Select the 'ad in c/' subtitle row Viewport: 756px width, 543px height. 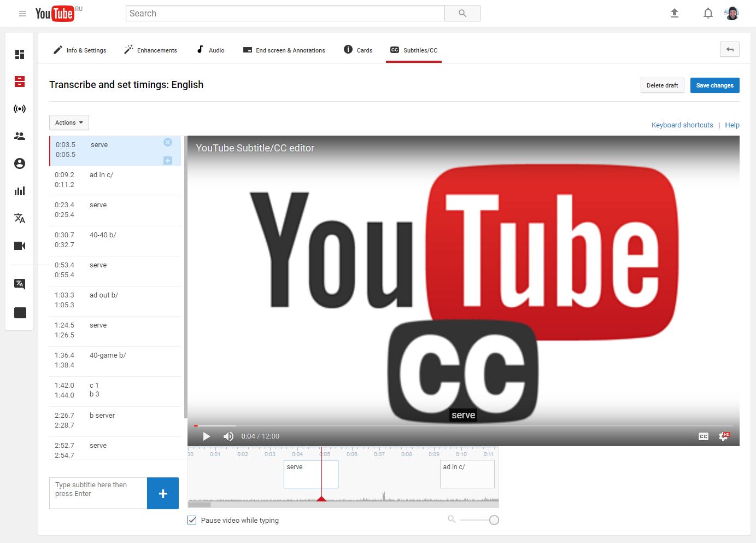click(115, 180)
